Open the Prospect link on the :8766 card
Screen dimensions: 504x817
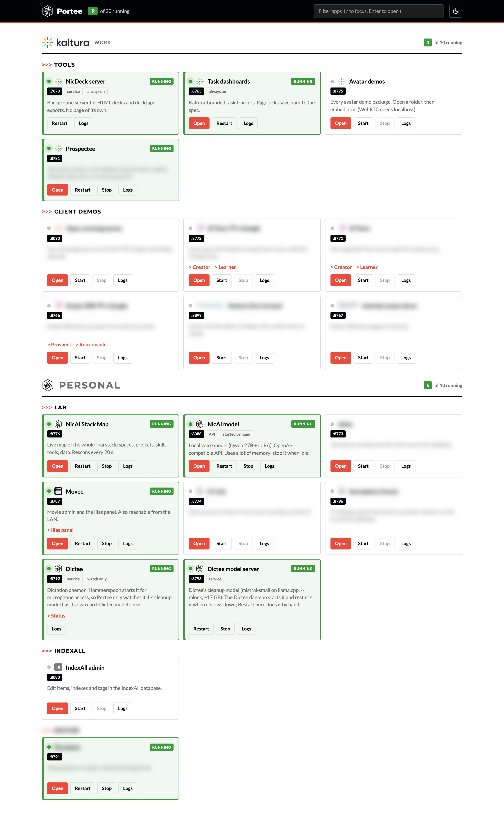[x=59, y=345]
